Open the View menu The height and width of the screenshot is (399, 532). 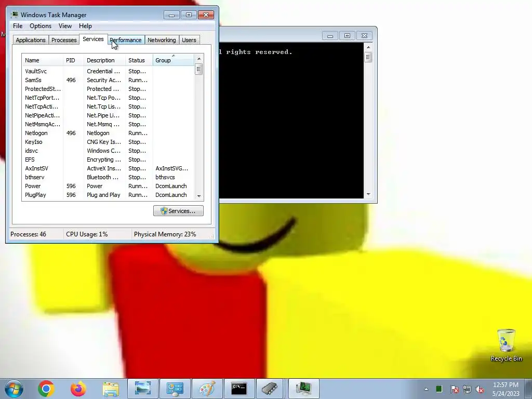point(65,26)
